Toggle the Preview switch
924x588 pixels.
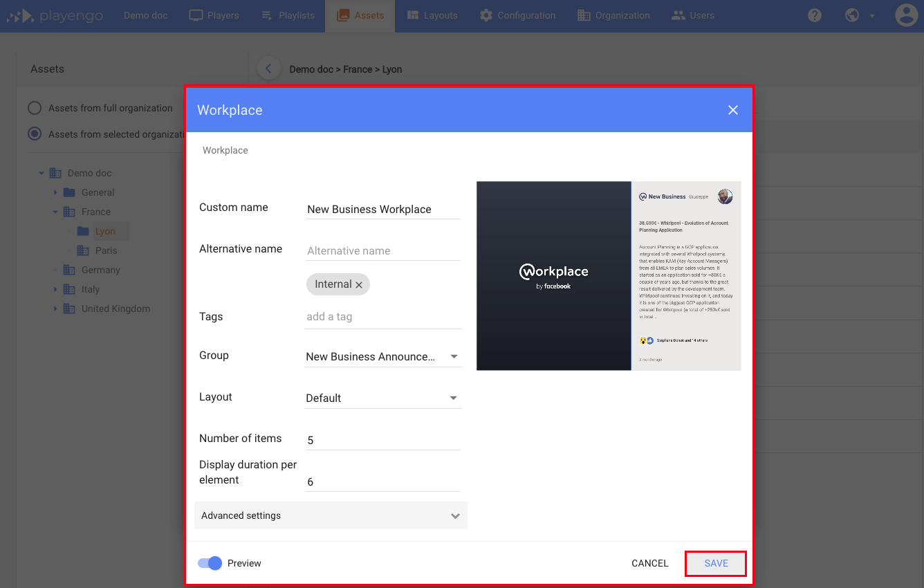click(210, 563)
